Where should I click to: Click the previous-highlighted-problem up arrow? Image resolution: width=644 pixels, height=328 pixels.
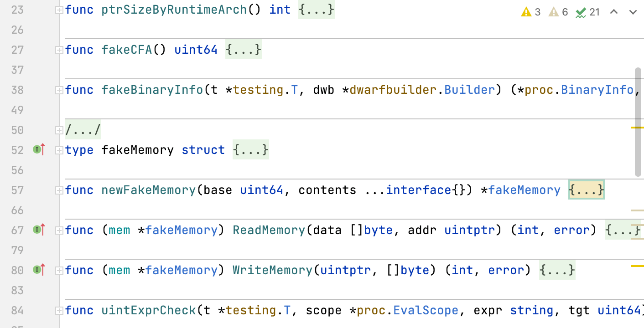(614, 11)
